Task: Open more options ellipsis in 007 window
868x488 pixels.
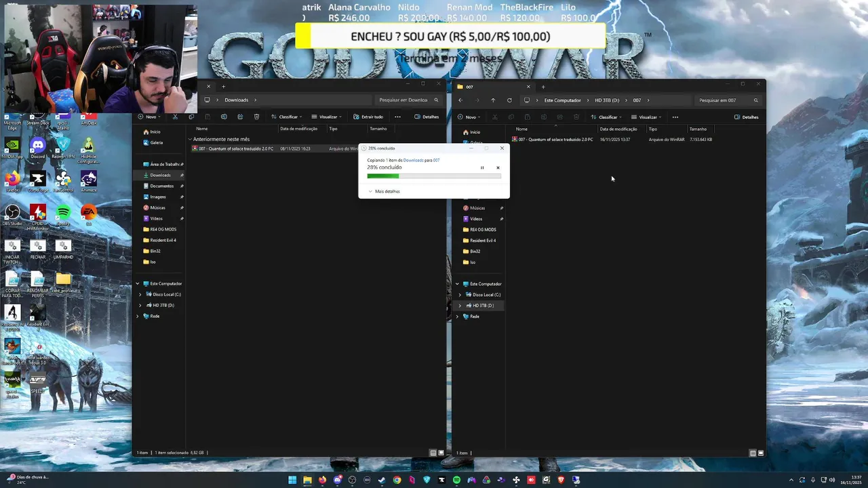Action: (x=675, y=117)
